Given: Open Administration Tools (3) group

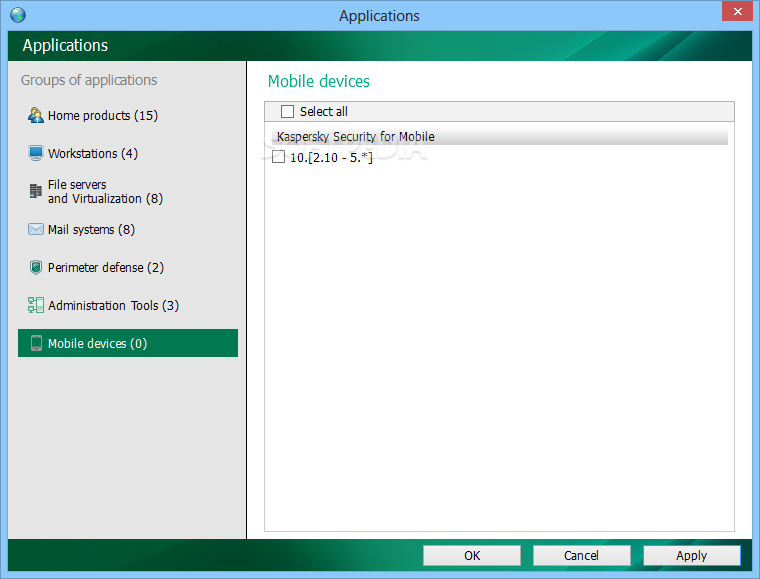Looking at the screenshot, I should coord(128,305).
